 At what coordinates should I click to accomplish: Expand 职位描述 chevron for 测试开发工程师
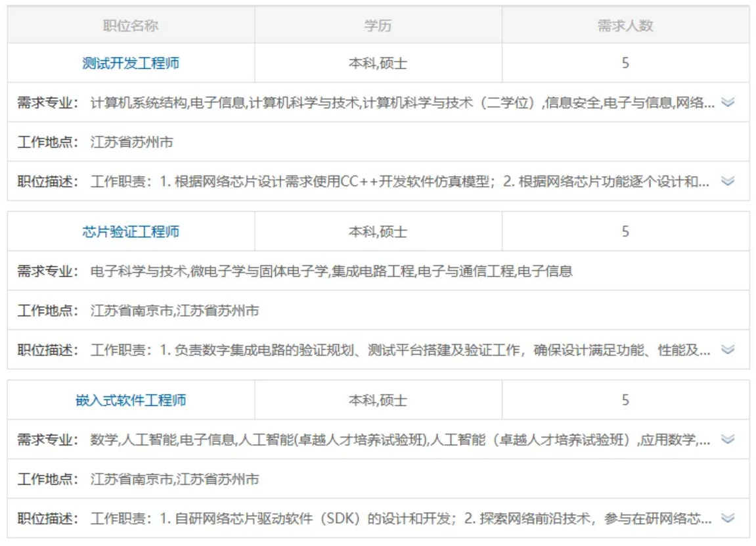[727, 181]
